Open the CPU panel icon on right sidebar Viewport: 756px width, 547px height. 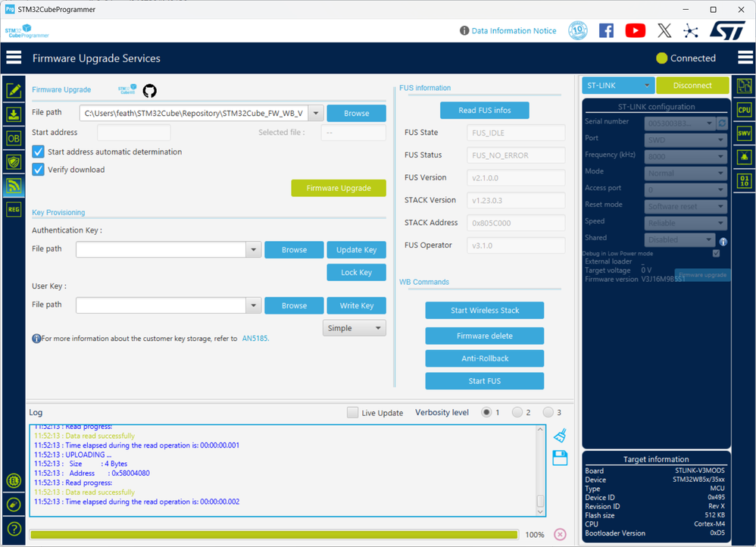coord(744,110)
